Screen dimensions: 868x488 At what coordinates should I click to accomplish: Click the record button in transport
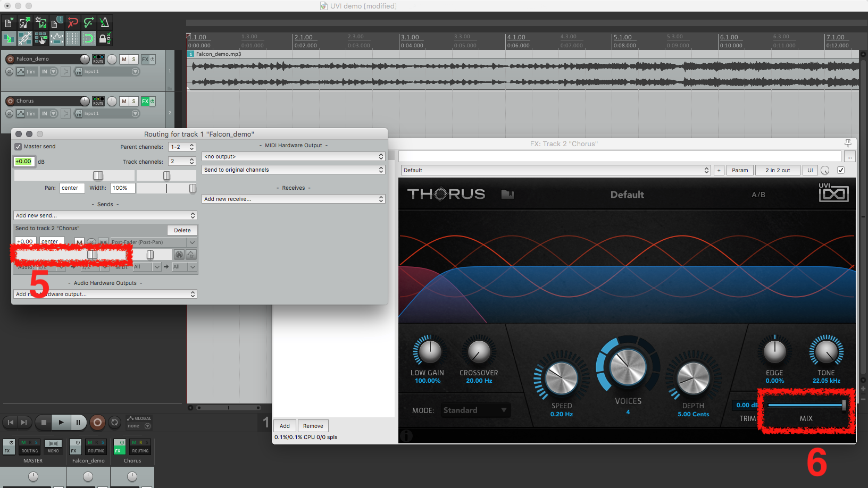pyautogui.click(x=97, y=423)
